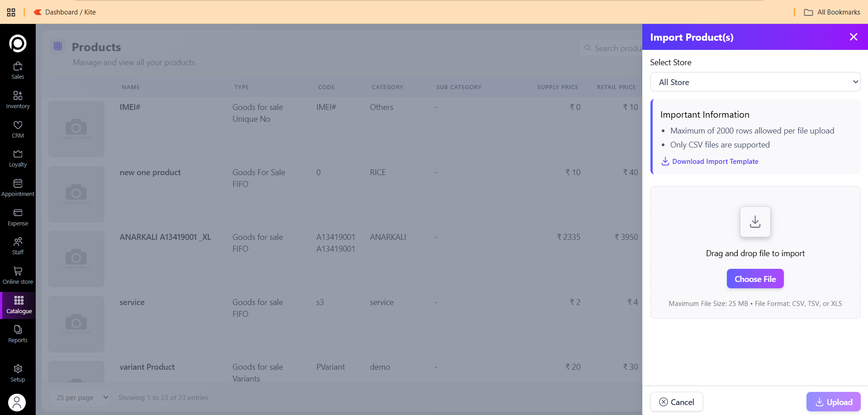The image size is (868, 415).
Task: Close the Import Product(s) panel
Action: click(x=853, y=37)
